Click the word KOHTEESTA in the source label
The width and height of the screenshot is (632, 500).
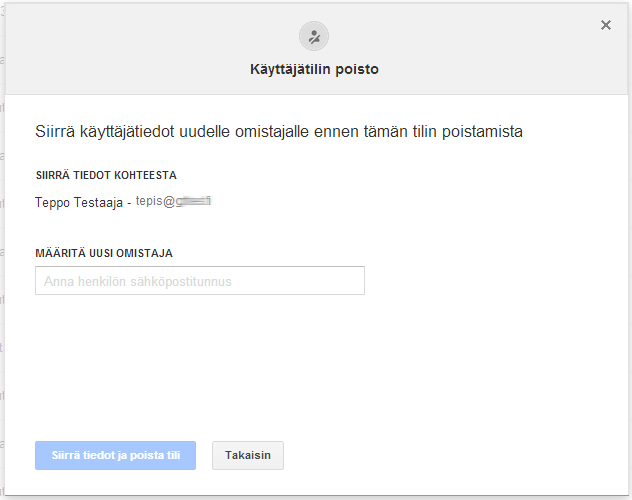click(x=145, y=175)
